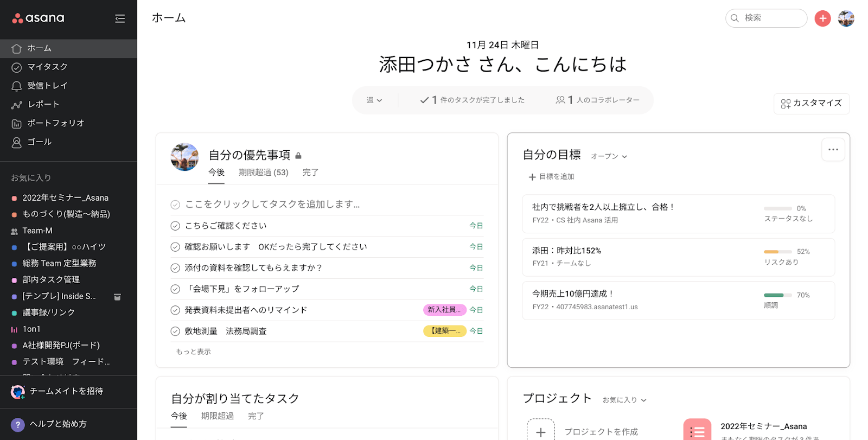Click チームメイトを招待
Image resolution: width=868 pixels, height=440 pixels.
[x=66, y=391]
